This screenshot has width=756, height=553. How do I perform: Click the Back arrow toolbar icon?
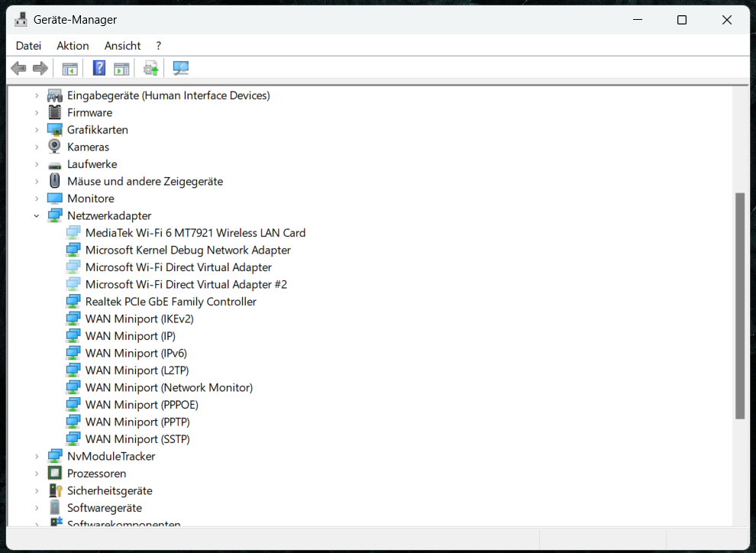19,69
